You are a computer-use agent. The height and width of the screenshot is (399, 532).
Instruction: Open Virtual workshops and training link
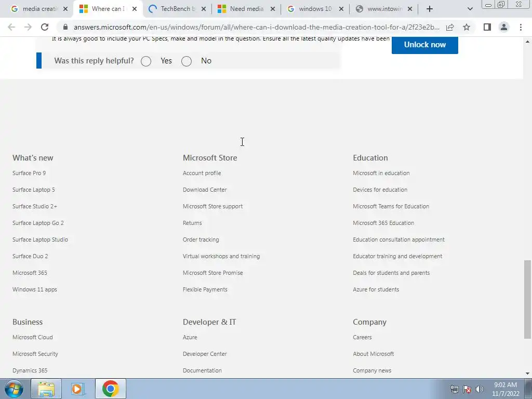[x=221, y=256]
